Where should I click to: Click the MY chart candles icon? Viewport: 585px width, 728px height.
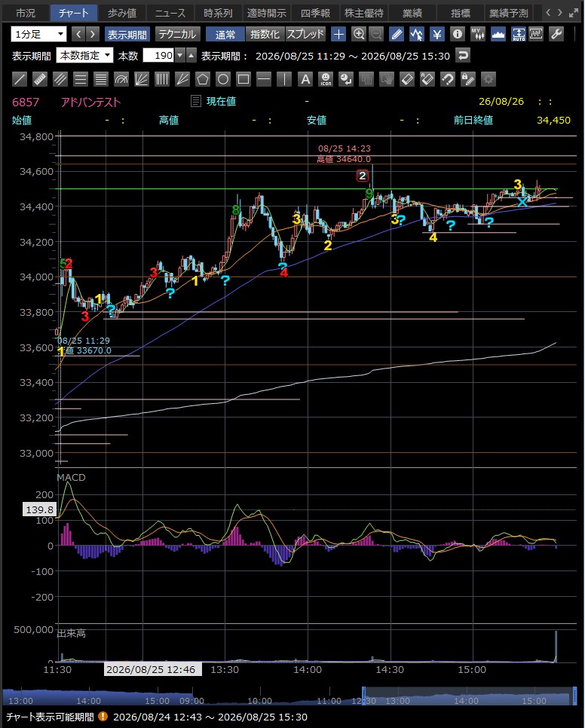tap(477, 35)
